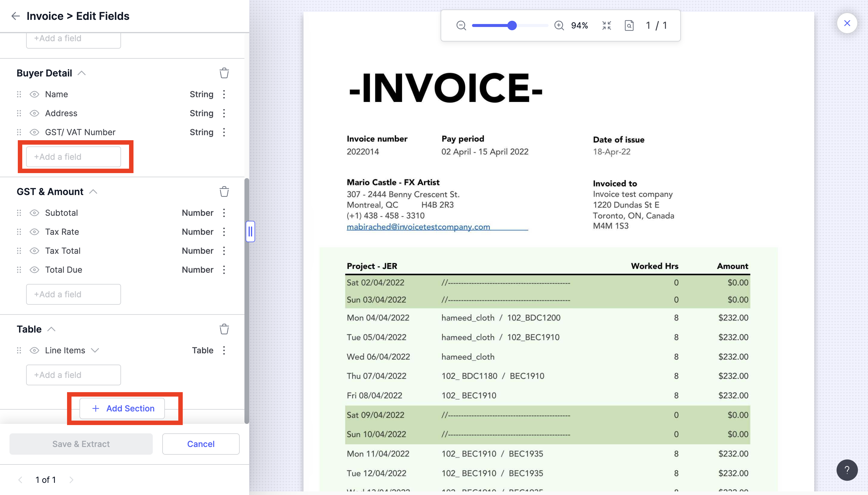Open options menu for GST/ VAT Number

(224, 132)
